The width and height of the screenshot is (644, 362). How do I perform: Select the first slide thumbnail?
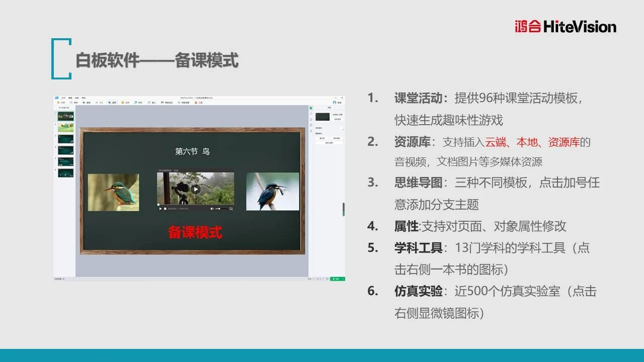click(x=65, y=116)
